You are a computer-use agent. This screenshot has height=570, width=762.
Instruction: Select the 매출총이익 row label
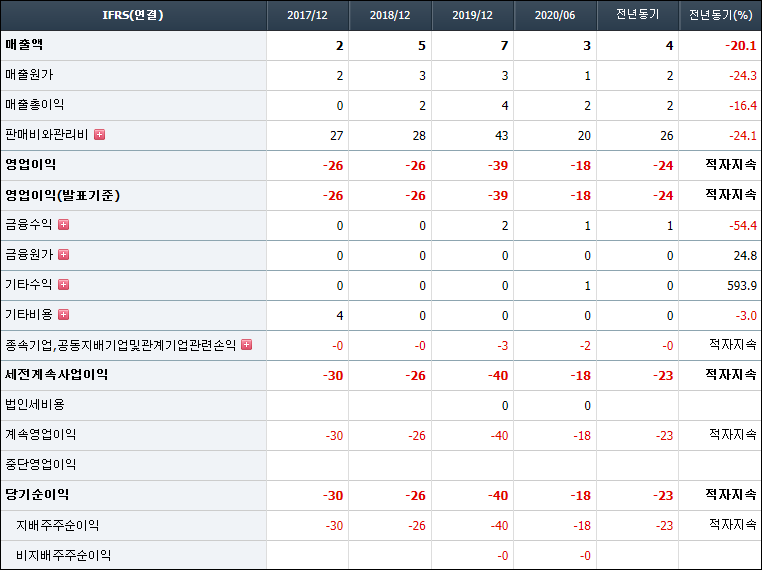pos(35,104)
